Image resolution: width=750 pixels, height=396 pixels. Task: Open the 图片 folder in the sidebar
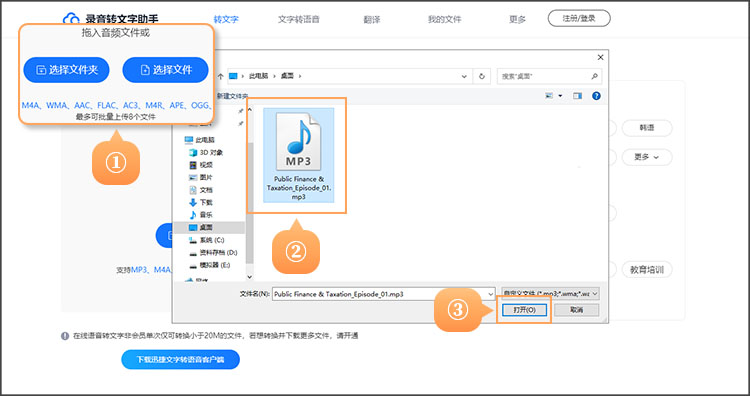(201, 177)
